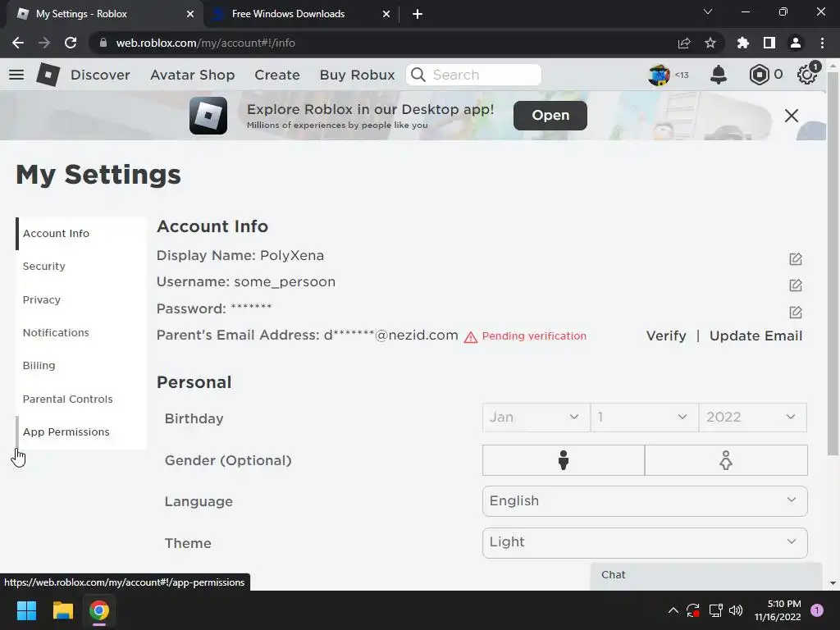Click the Open desktop app button

tap(550, 115)
